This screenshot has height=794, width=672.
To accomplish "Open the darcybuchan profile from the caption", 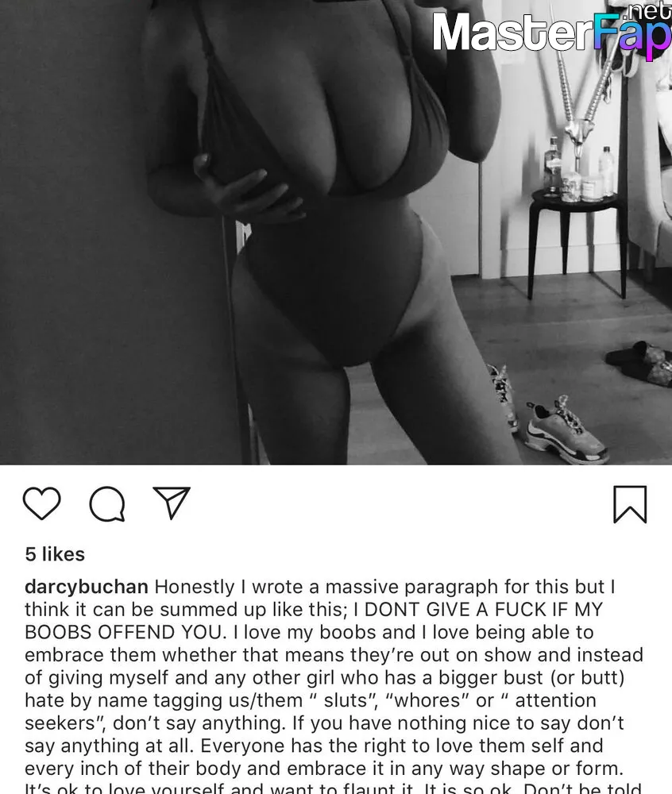I will point(86,587).
